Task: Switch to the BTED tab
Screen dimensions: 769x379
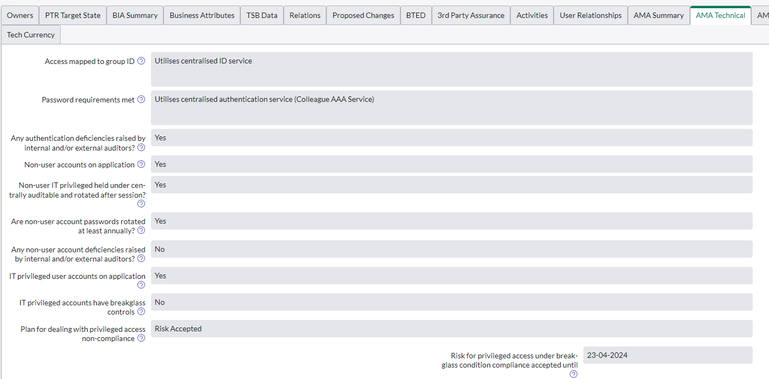Action: (416, 15)
